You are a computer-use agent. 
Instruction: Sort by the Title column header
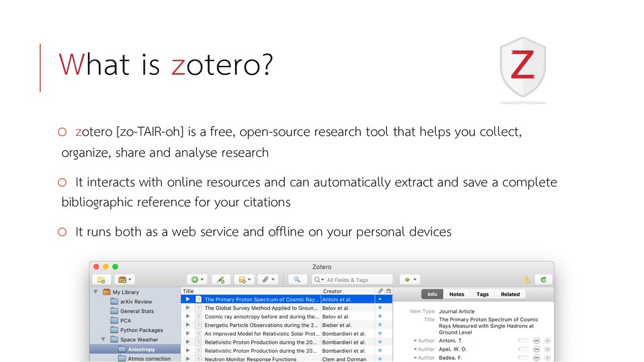pyautogui.click(x=251, y=291)
